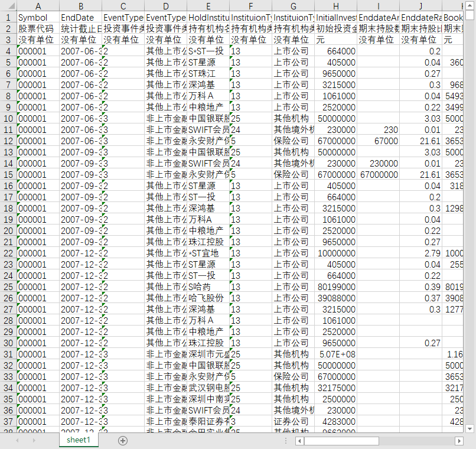The image size is (476, 449).
Task: Select cell with value 39088000
Action: (x=335, y=298)
